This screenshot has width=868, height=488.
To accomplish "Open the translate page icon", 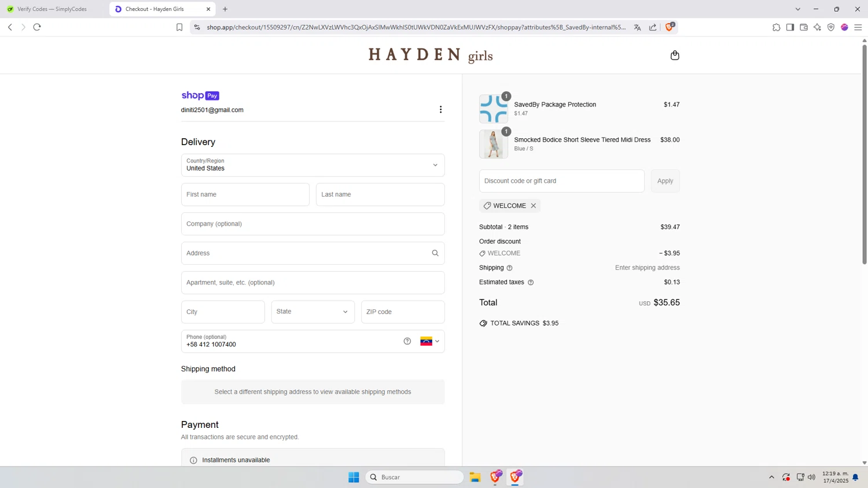I will [x=637, y=27].
